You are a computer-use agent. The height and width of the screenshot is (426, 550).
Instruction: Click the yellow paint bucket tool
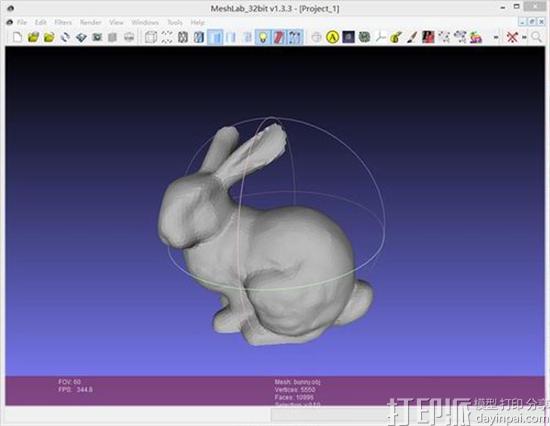[396, 37]
